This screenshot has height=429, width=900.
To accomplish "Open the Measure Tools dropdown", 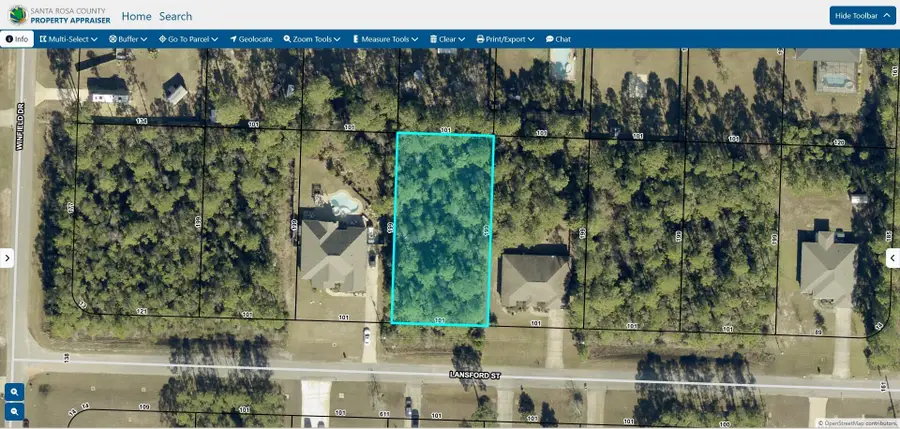I will pyautogui.click(x=385, y=39).
